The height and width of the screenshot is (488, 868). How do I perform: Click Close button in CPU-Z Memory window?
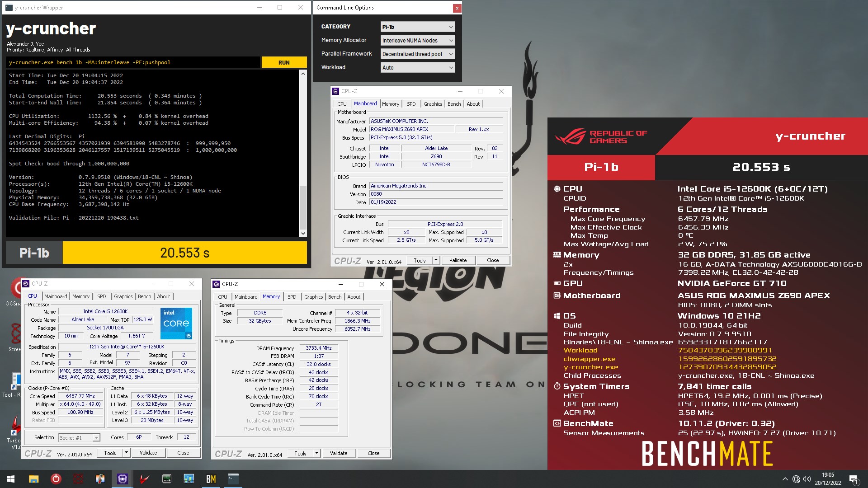coord(373,453)
